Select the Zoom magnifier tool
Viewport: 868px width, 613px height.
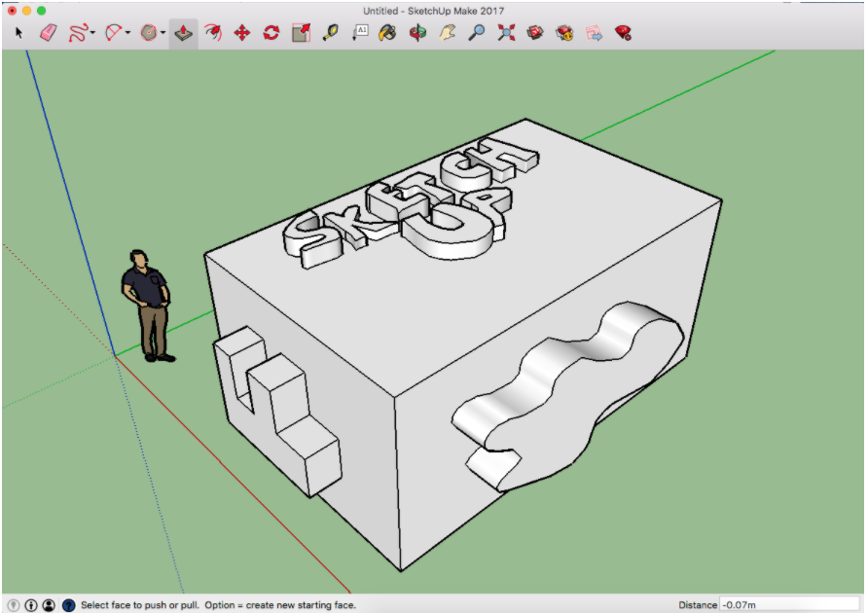click(477, 33)
